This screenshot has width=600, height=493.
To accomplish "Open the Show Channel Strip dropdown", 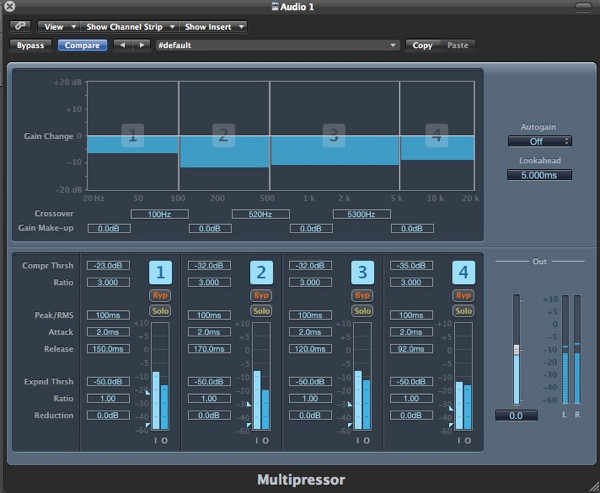I will 129,27.
